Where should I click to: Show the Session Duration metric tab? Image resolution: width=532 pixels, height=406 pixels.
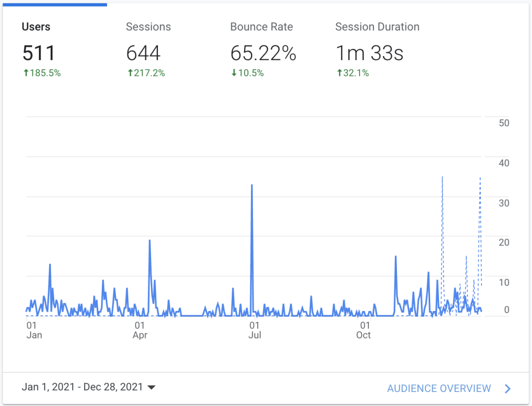(x=377, y=27)
